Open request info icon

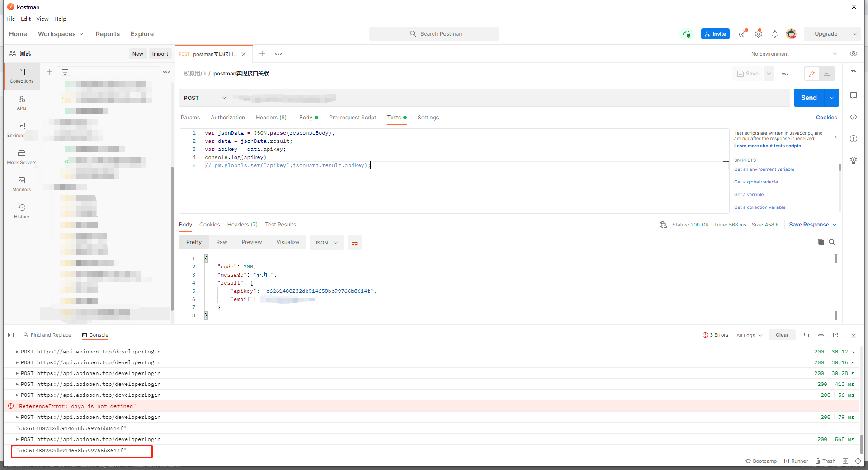pos(854,139)
